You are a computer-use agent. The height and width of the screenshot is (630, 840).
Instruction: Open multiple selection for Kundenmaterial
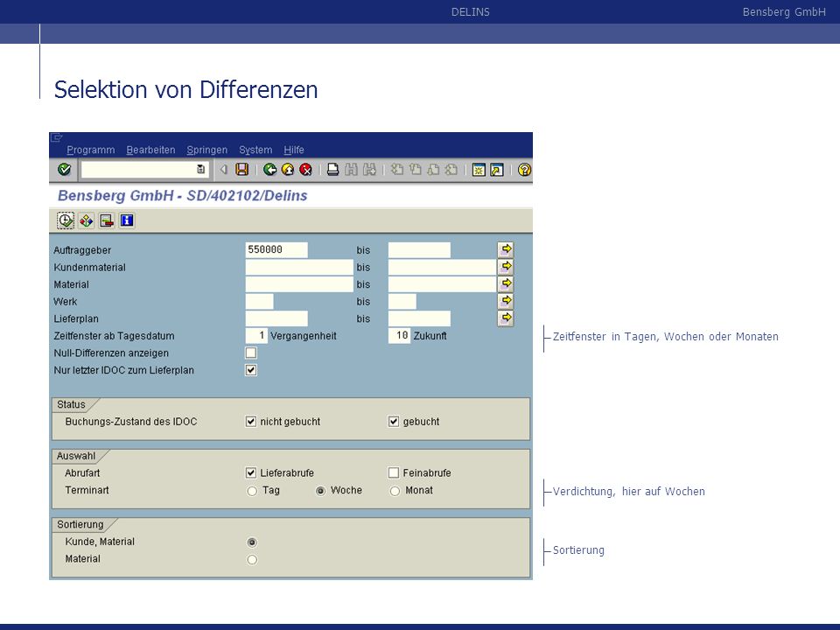click(x=506, y=267)
